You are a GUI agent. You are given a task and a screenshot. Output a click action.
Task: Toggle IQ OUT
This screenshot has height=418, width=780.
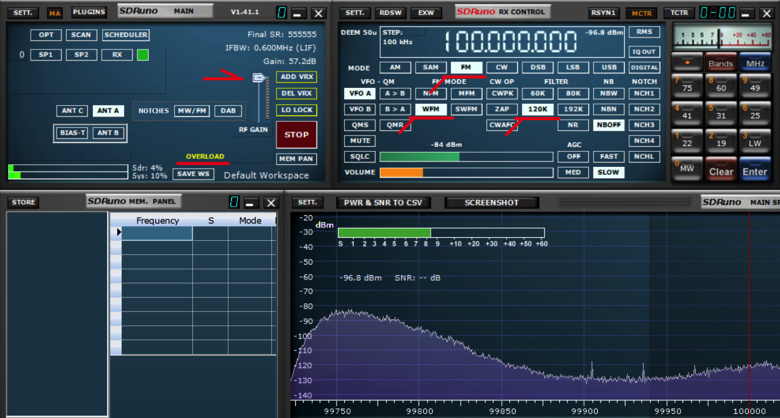(645, 52)
